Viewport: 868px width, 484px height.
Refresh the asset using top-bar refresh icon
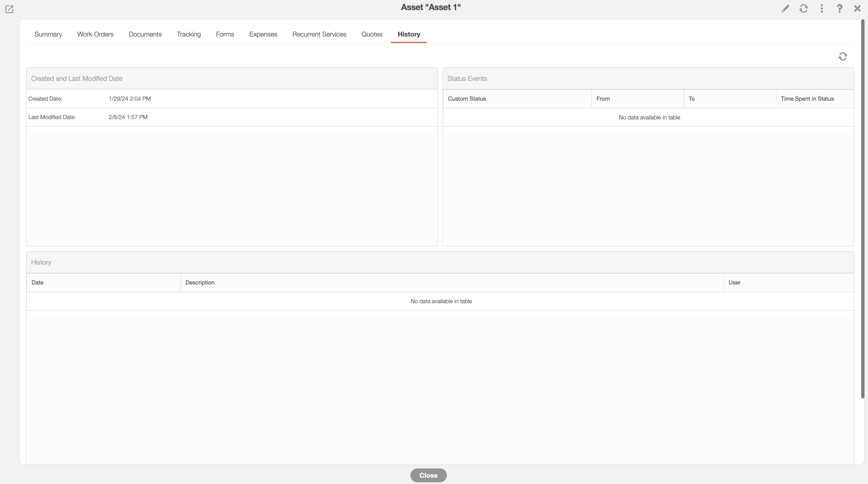[x=804, y=8]
